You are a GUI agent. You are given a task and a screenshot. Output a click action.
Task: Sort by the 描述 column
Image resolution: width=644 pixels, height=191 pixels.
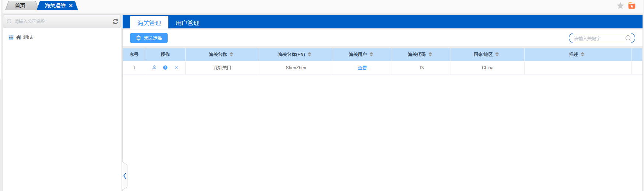click(582, 54)
